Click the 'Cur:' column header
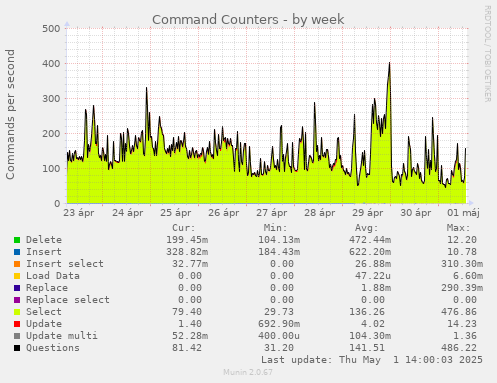 tap(184, 228)
